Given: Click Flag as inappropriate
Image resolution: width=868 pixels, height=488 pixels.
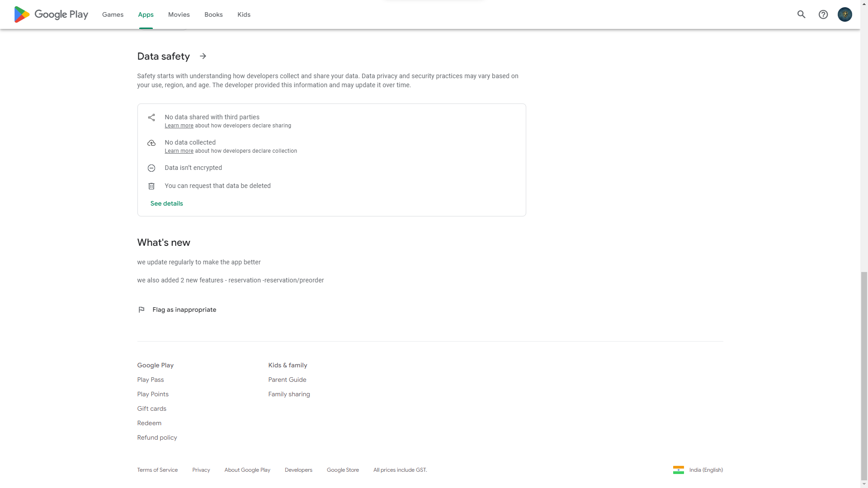Looking at the screenshot, I should 184,310.
